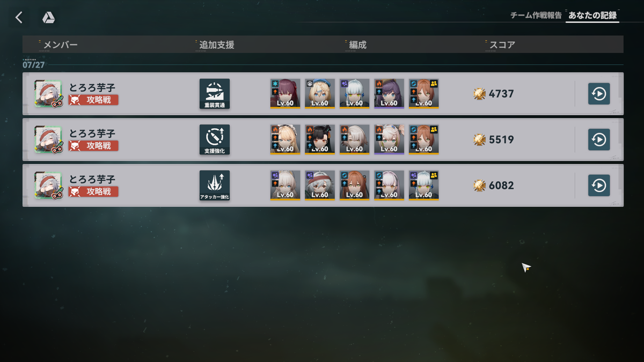
Task: Select first doll portrait in 4737 row
Action: 285,94
